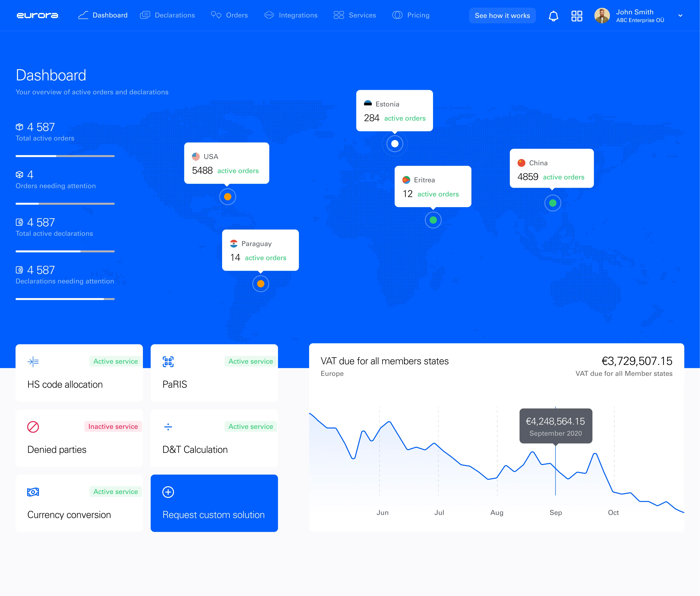
Task: Click the Currency conversion banknote icon
Action: tap(33, 492)
